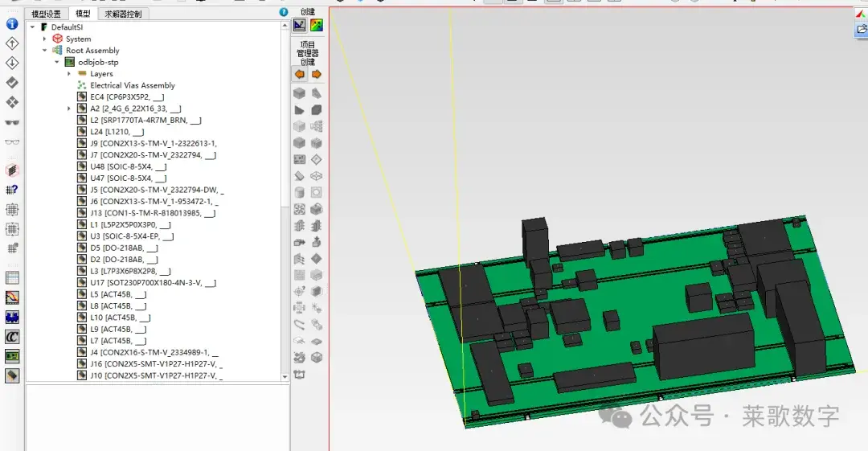Click the orange left arrow icon
The image size is (868, 451).
300,74
